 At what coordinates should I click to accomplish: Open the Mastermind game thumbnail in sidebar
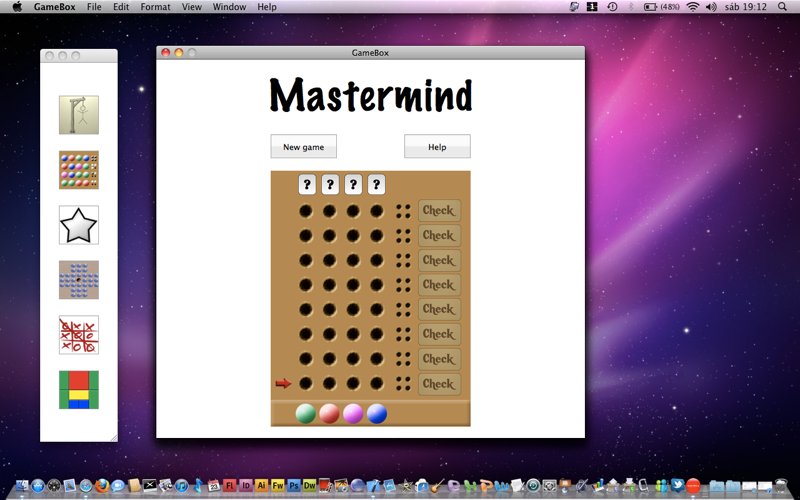[x=79, y=170]
